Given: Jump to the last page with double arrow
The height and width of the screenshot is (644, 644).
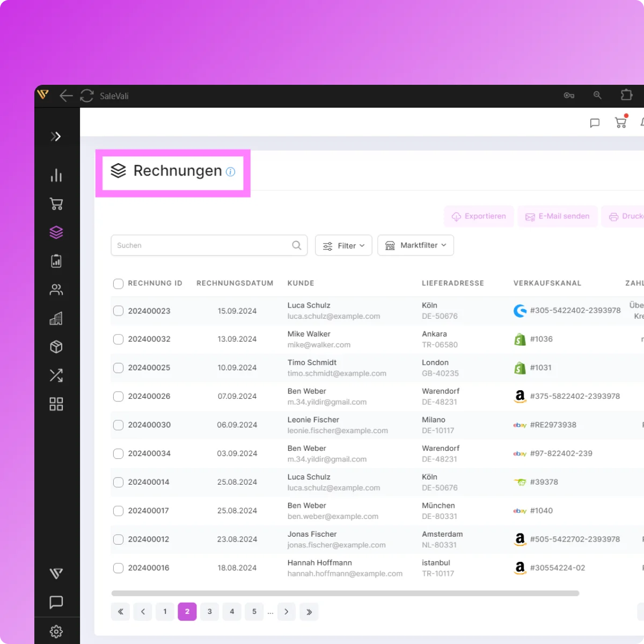Looking at the screenshot, I should 309,611.
